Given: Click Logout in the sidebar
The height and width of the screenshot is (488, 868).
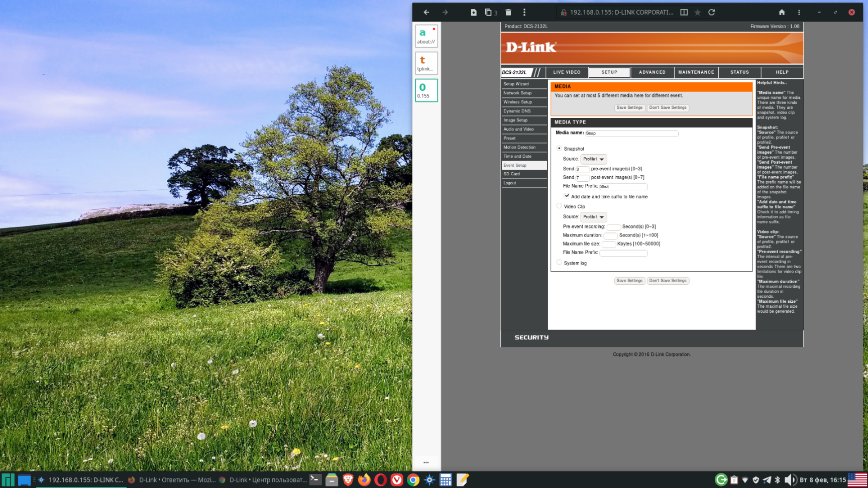Looking at the screenshot, I should tap(524, 183).
